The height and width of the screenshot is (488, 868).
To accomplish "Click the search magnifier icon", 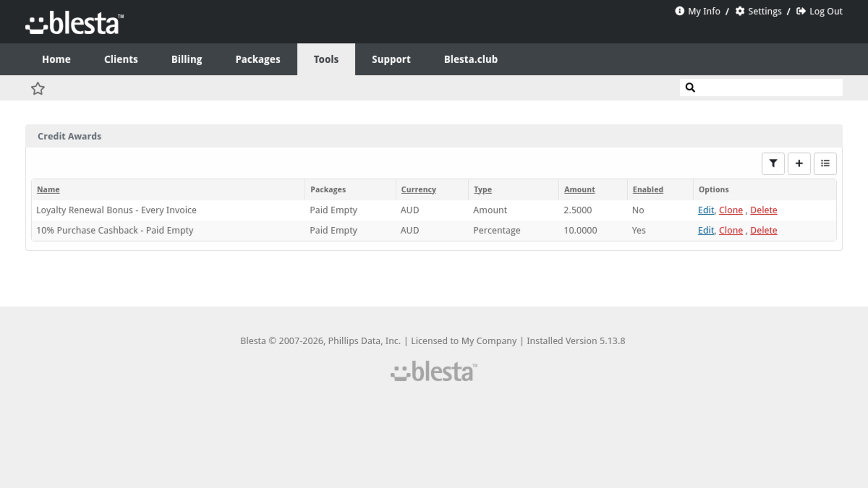I will coord(690,88).
